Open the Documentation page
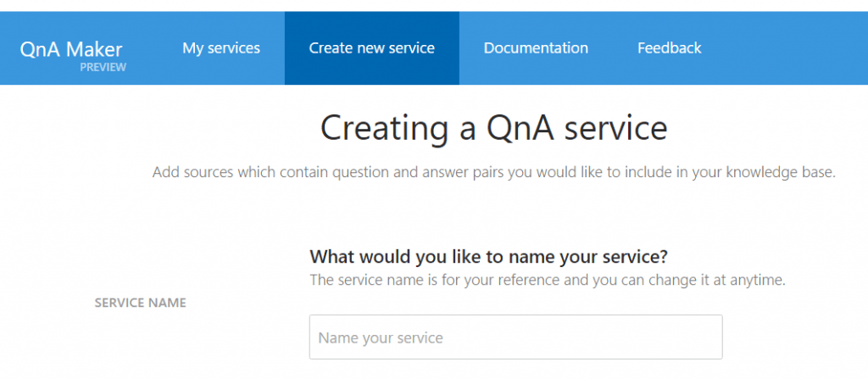 (x=536, y=48)
